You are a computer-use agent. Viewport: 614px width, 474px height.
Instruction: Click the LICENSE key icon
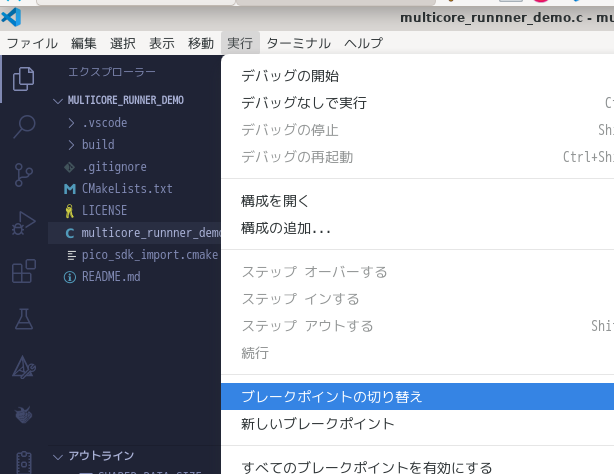pyautogui.click(x=69, y=211)
